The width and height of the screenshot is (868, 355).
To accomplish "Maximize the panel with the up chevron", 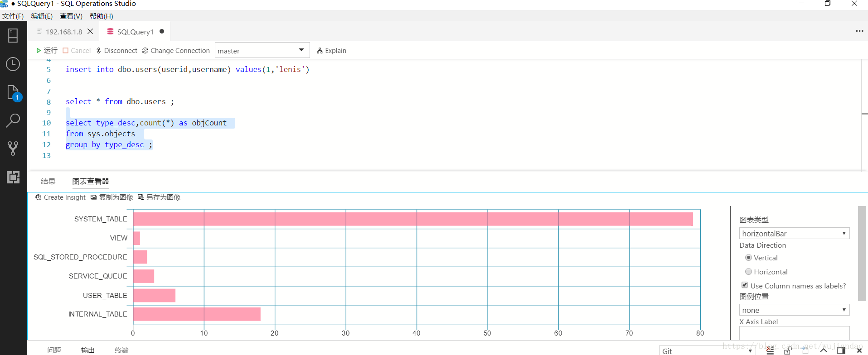I will tap(824, 350).
